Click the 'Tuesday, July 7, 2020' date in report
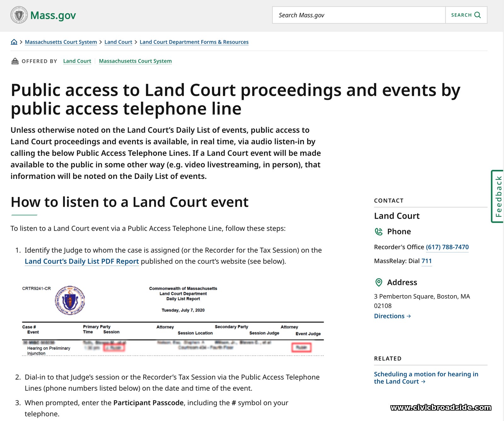Viewport: 504px width, 421px height. pos(183,310)
